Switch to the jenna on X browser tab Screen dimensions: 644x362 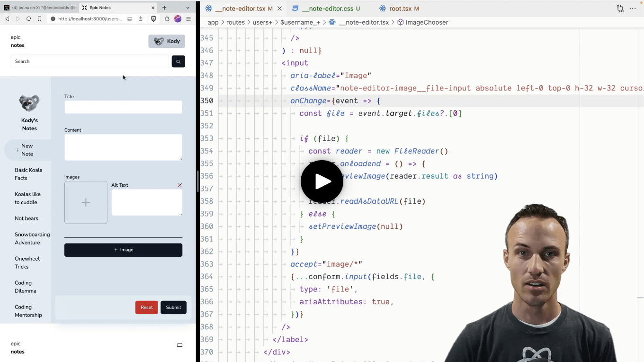click(38, 8)
